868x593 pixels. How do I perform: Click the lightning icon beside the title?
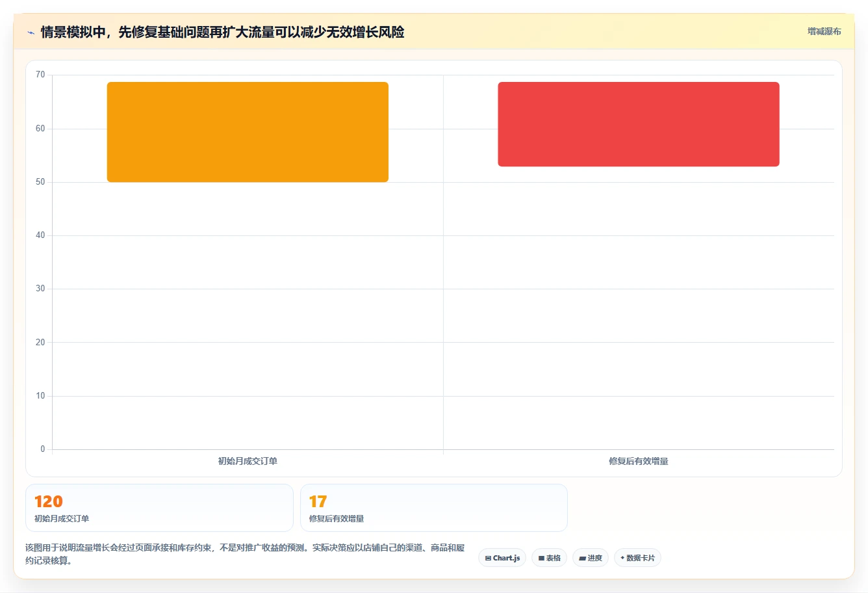[31, 33]
